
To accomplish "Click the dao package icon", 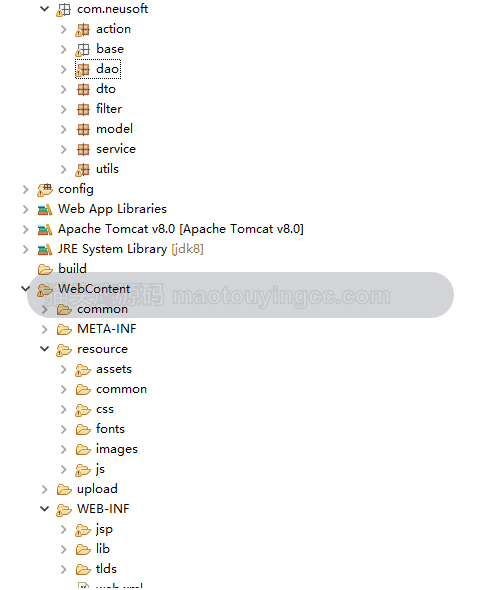I will [x=83, y=70].
